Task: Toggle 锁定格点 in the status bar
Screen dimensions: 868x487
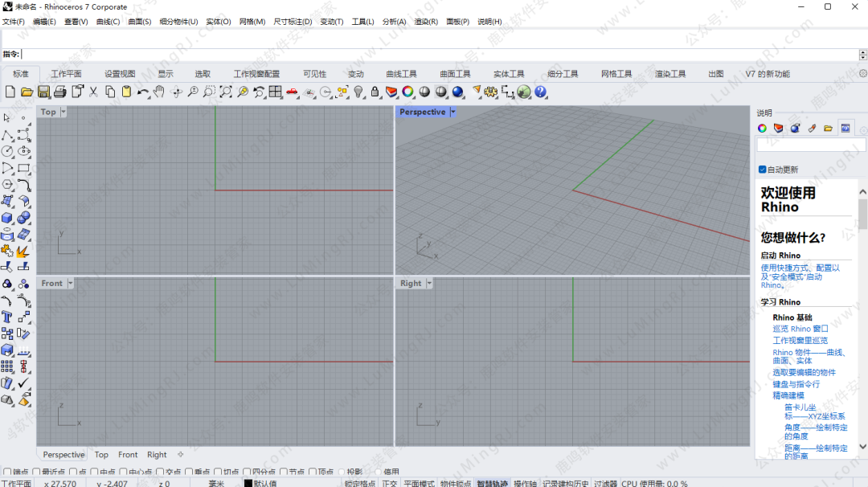Action: click(359, 484)
